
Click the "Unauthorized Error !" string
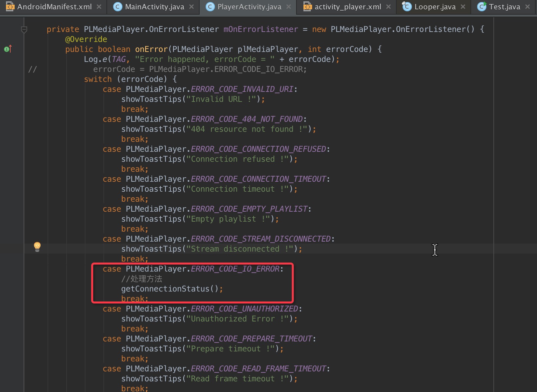tap(238, 319)
